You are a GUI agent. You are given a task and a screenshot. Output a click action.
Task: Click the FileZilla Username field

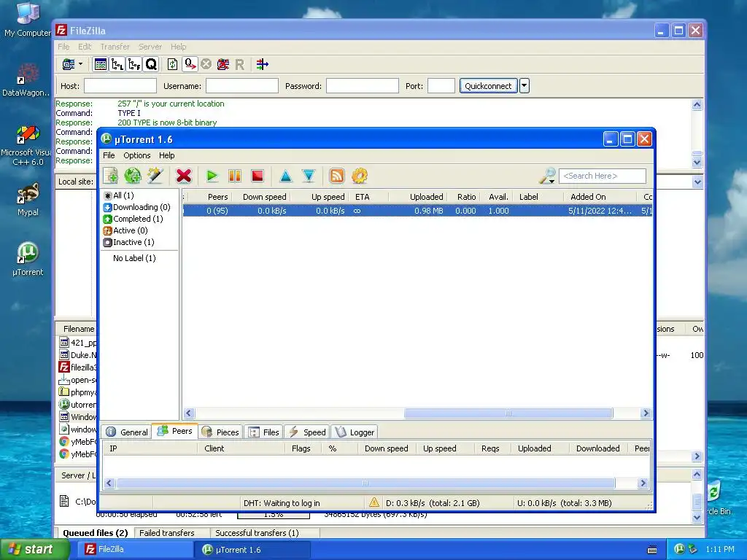click(x=242, y=86)
